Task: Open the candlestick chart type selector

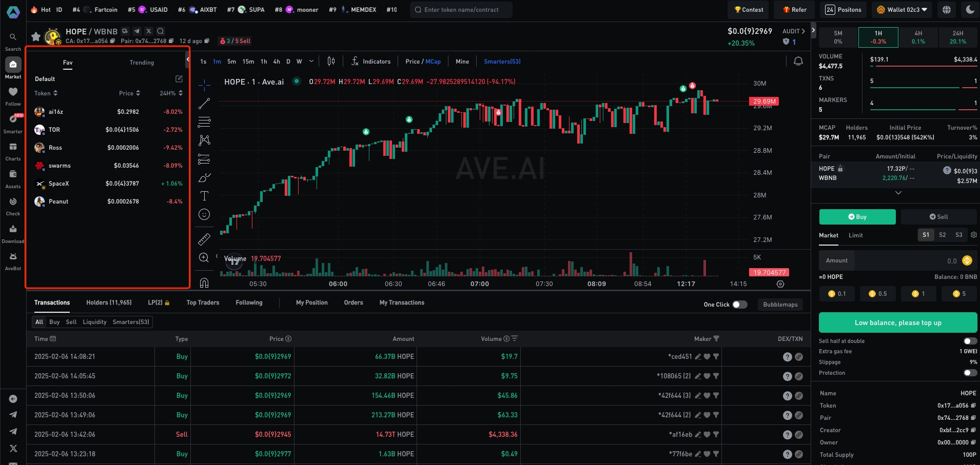Action: coord(331,62)
